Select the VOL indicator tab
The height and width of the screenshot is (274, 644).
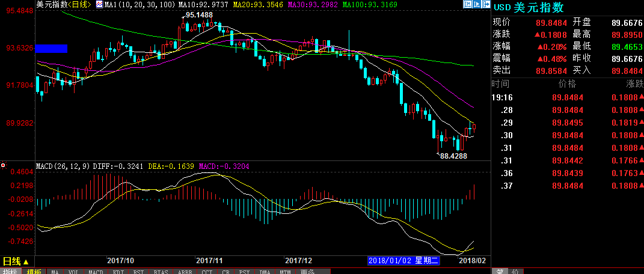(74, 272)
